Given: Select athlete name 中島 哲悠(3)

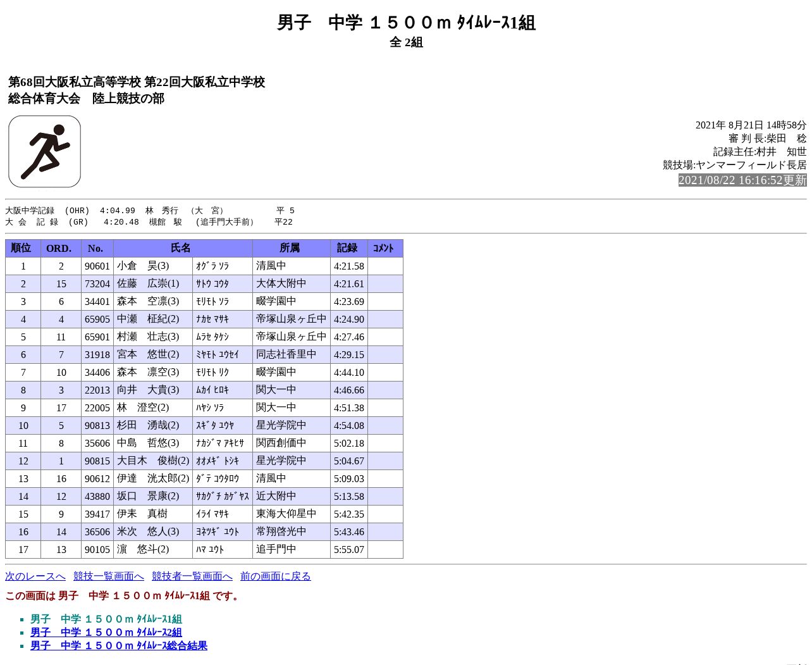Looking at the screenshot, I should point(148,444).
